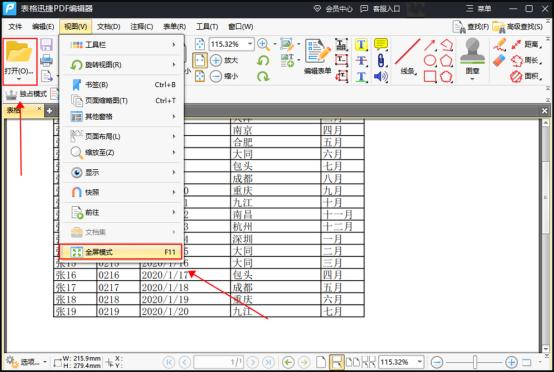This screenshot has height=372, width=554.
Task: Click the purple save disk icon
Action: [46, 45]
